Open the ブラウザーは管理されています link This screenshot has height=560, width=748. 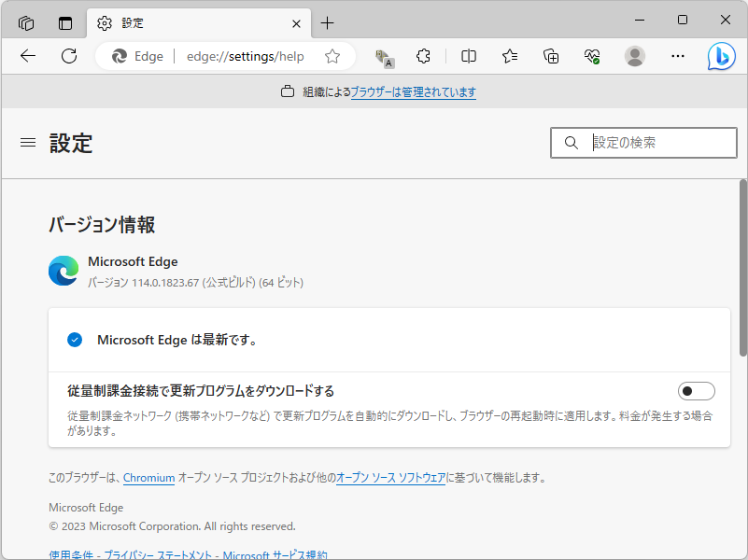click(415, 92)
